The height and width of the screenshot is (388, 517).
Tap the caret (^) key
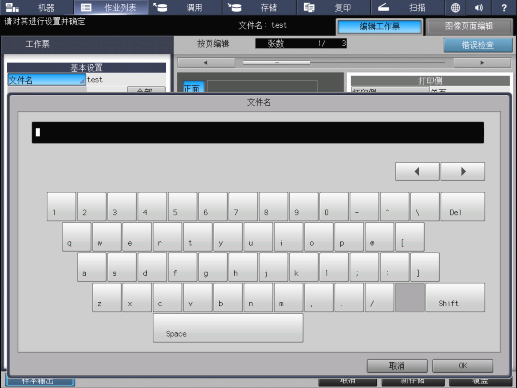(x=395, y=206)
